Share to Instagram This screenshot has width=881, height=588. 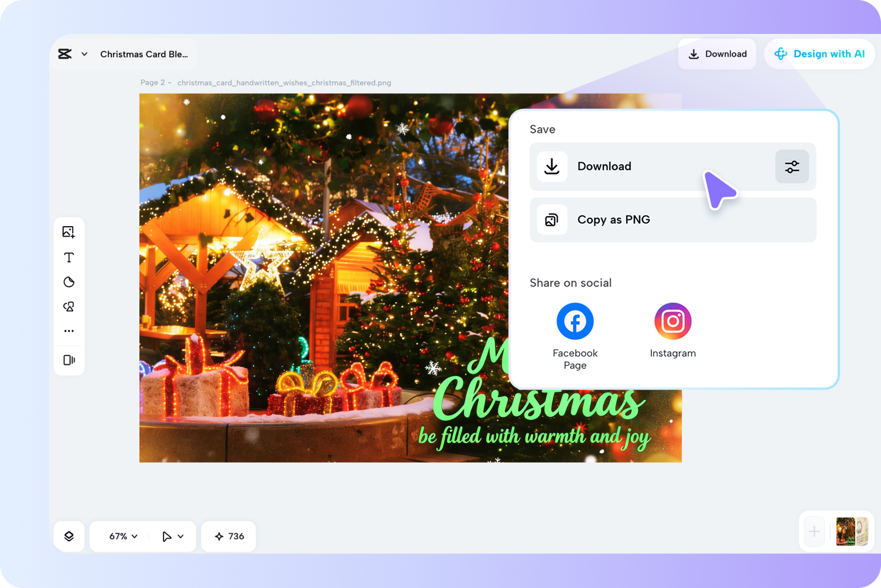click(672, 330)
